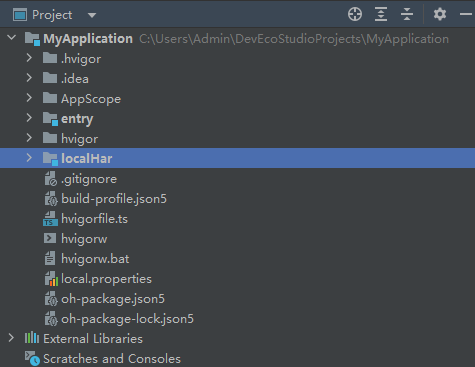Viewport: 475px width, 367px height.
Task: Select the AppScope folder name
Action: pyautogui.click(x=91, y=99)
